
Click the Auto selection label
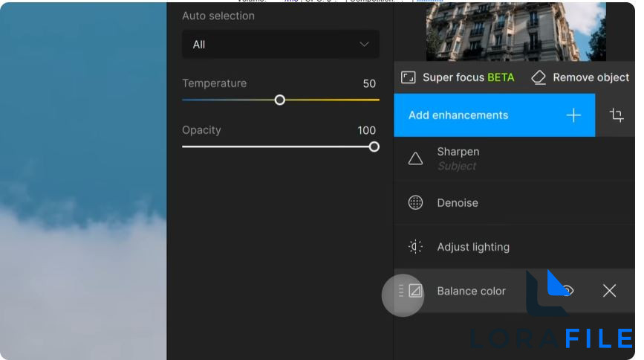[x=218, y=16]
